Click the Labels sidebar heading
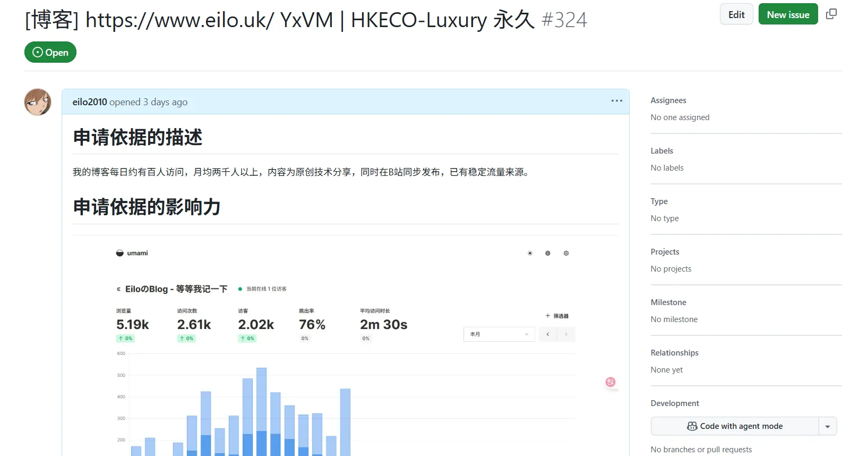Viewport: 868px width, 456px height. coord(662,151)
